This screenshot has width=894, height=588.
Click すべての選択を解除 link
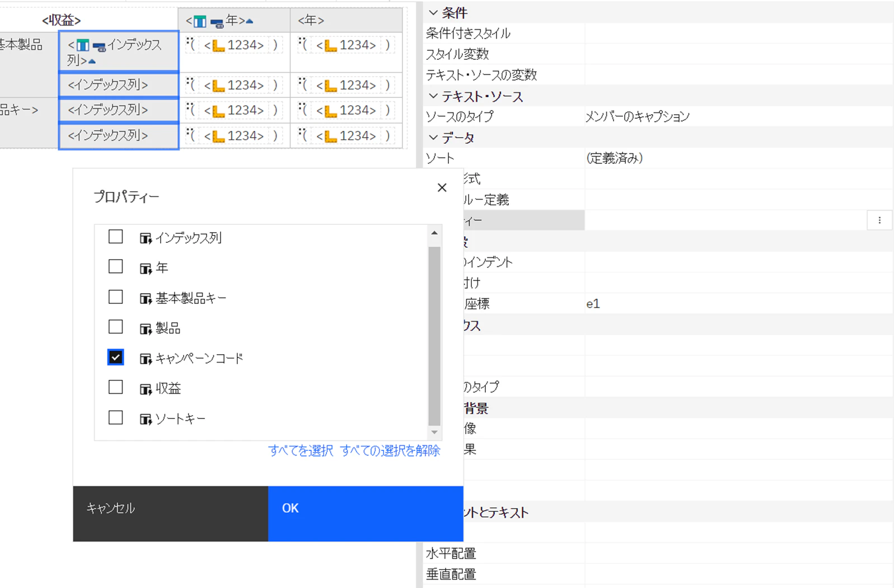pyautogui.click(x=390, y=450)
